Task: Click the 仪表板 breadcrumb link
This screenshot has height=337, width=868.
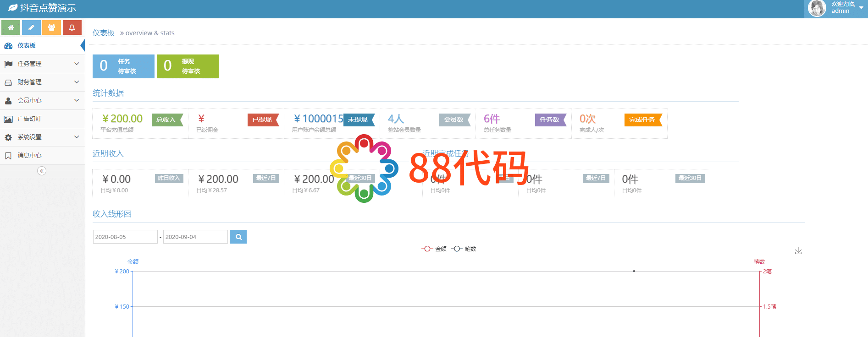Action: (x=104, y=33)
